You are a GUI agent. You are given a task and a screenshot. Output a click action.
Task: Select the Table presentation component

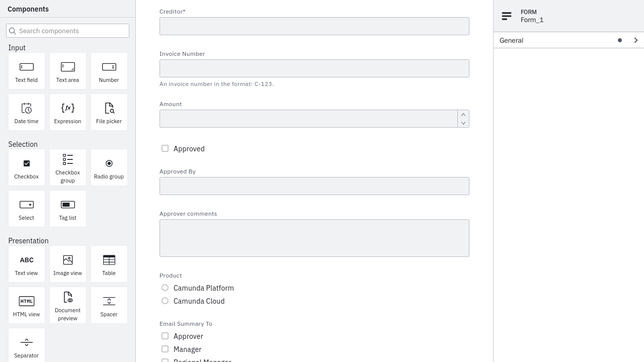click(x=109, y=264)
